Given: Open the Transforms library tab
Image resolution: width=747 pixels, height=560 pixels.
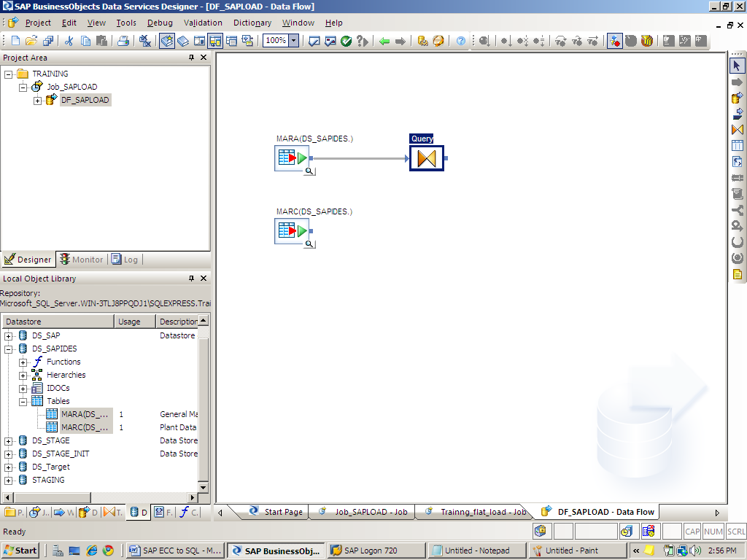Looking at the screenshot, I should click(113, 513).
